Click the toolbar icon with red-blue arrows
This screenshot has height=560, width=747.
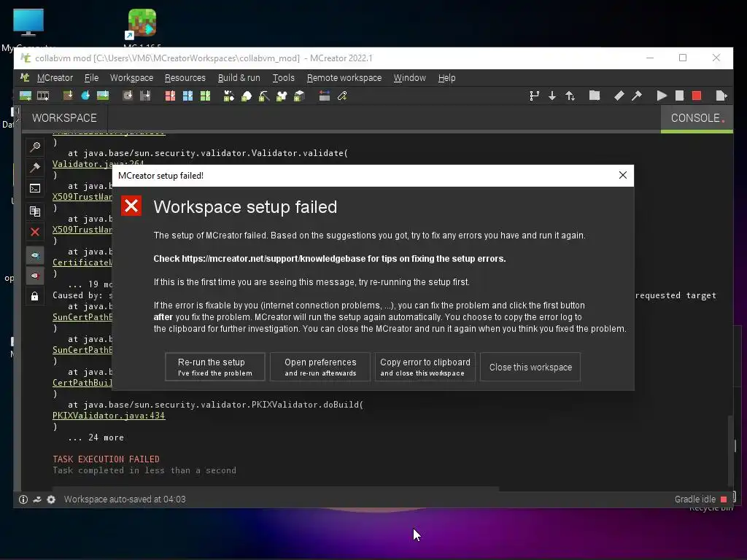[325, 96]
